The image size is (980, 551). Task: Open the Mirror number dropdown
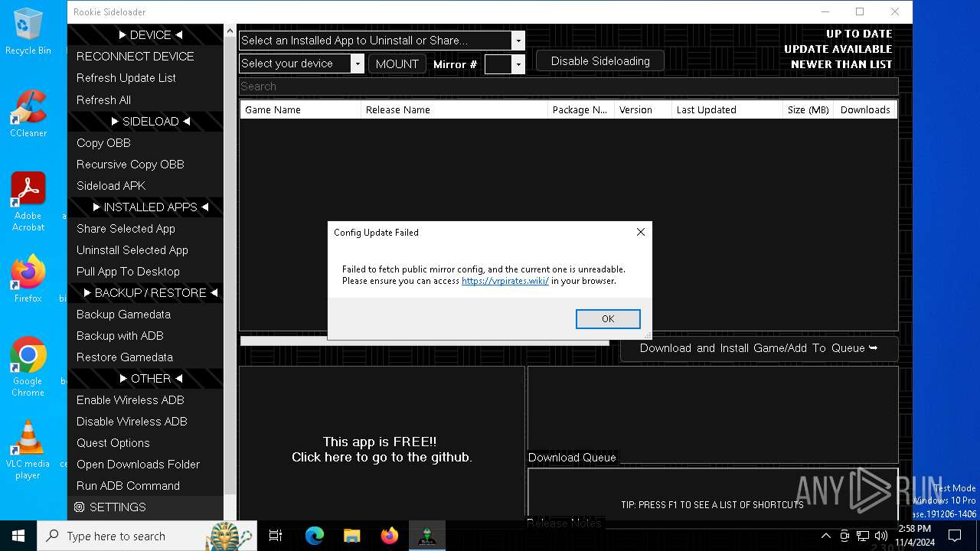518,64
